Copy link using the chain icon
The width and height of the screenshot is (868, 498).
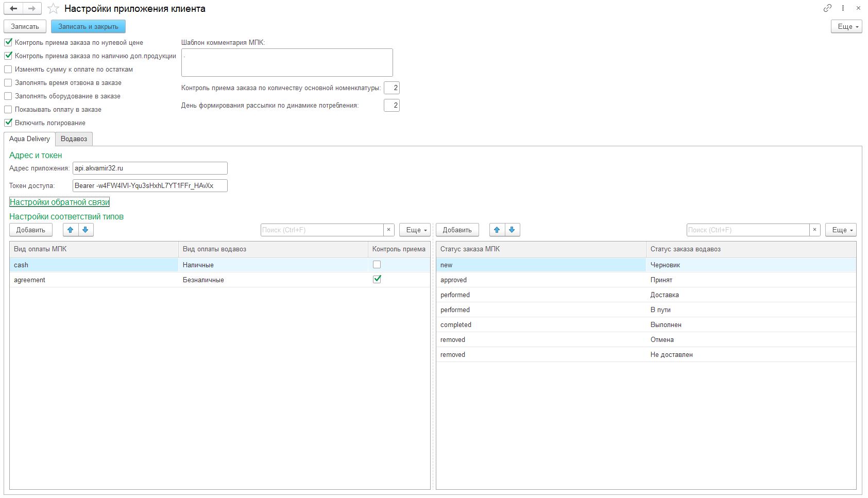pyautogui.click(x=827, y=8)
